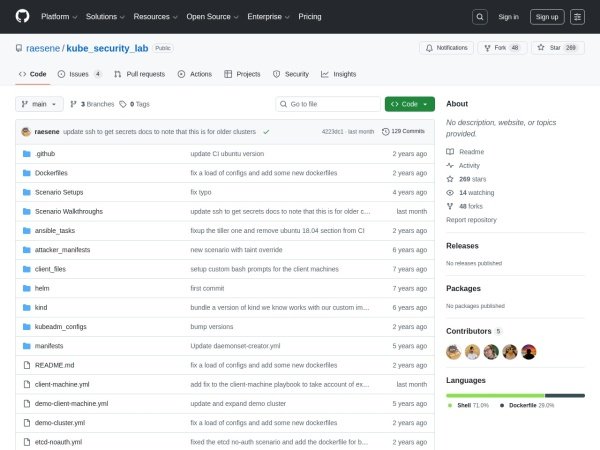Switch to the Code tab

tap(33, 74)
